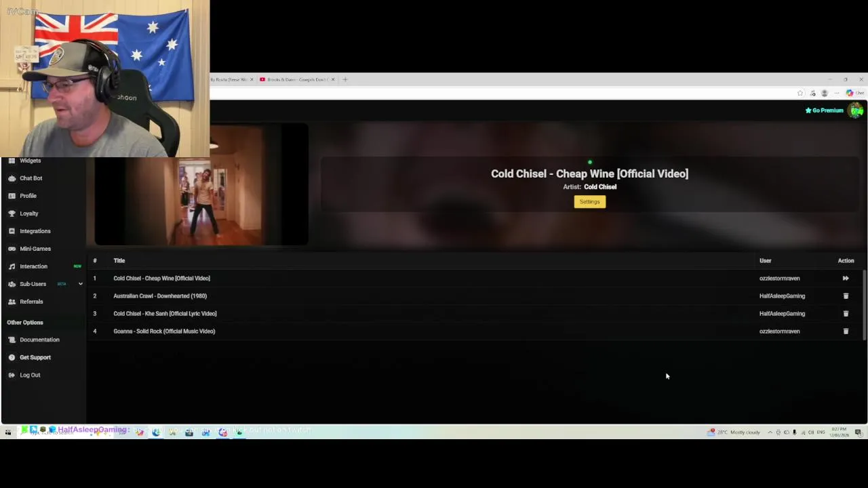868x488 pixels.
Task: Click the Artist name Cold Chisel
Action: click(x=600, y=187)
